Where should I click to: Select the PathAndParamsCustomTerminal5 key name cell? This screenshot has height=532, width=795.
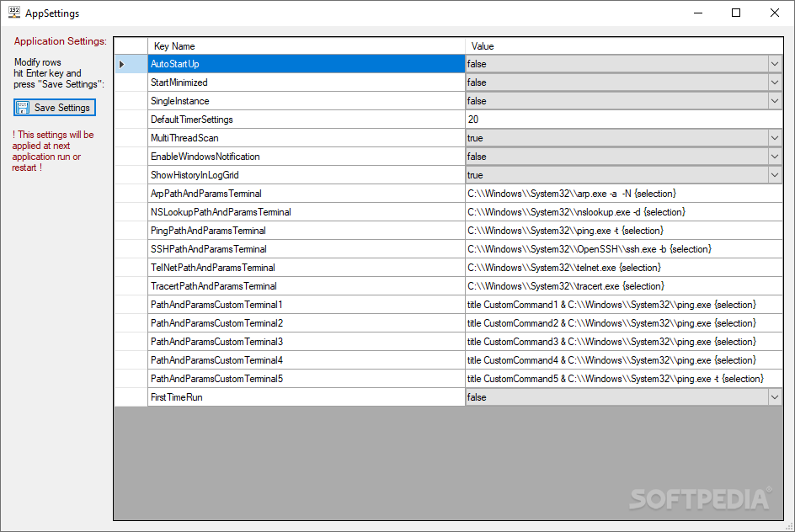(x=307, y=379)
